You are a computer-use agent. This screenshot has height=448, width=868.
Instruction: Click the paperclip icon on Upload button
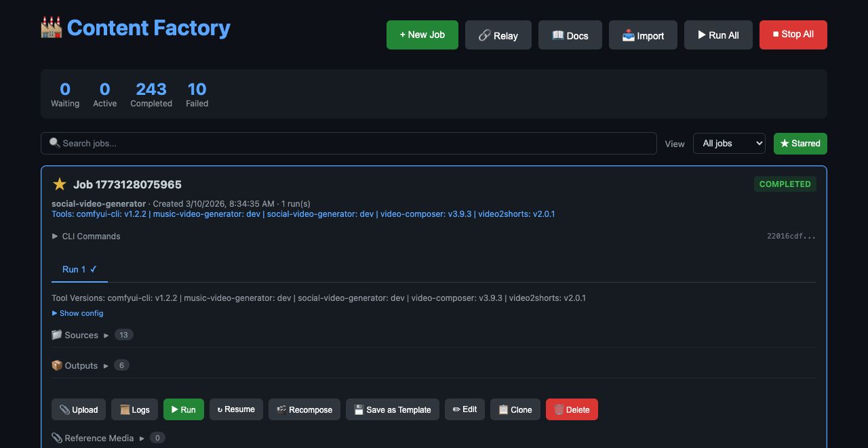pos(64,409)
